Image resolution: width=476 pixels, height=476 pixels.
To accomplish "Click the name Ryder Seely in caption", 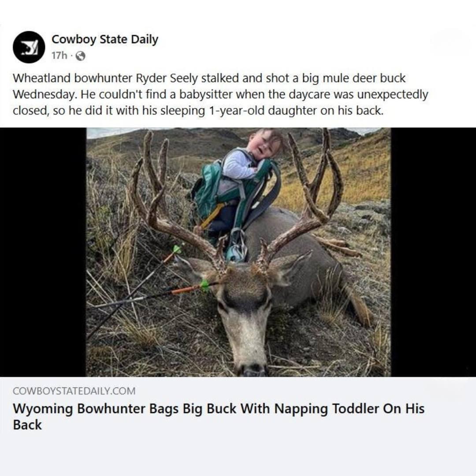I will tap(166, 78).
